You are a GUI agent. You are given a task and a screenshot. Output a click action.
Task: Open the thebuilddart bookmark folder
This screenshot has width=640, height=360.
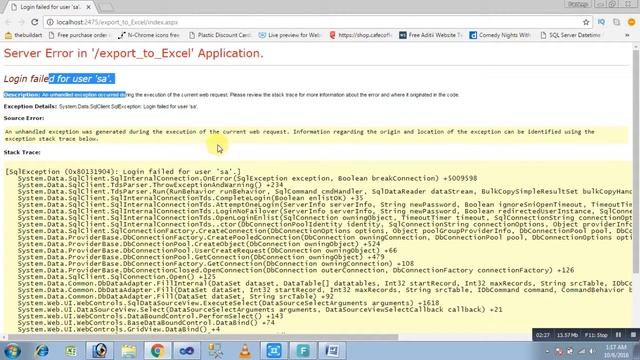tap(24, 35)
